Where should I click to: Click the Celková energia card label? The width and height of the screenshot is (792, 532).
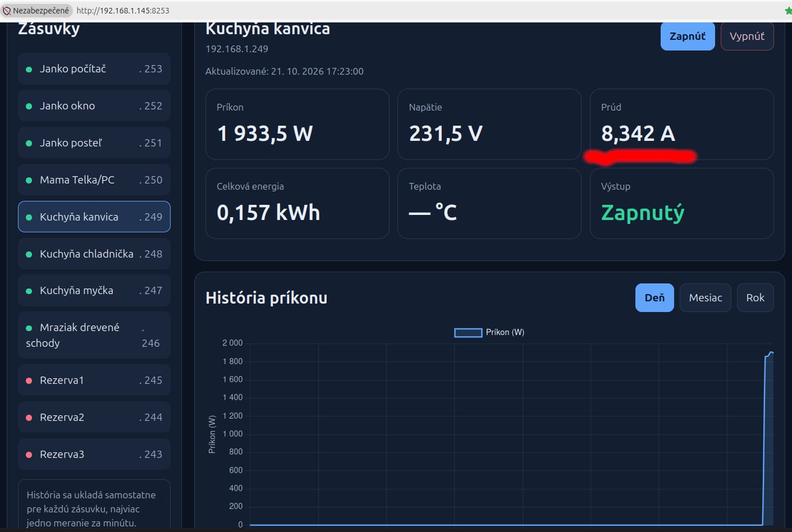point(250,186)
